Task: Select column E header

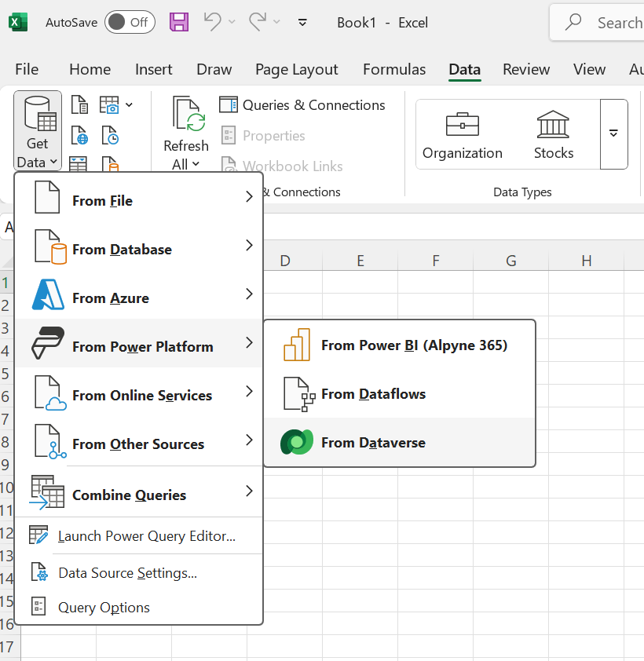Action: coord(360,261)
